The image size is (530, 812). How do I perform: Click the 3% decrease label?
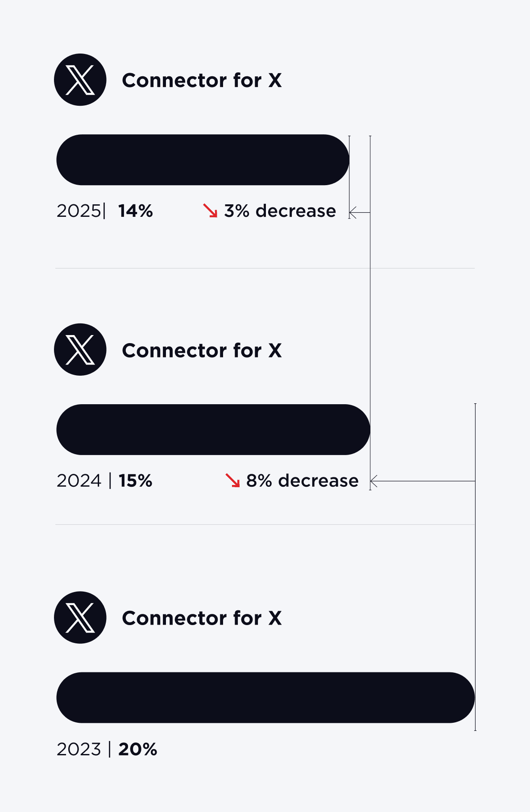pyautogui.click(x=280, y=211)
